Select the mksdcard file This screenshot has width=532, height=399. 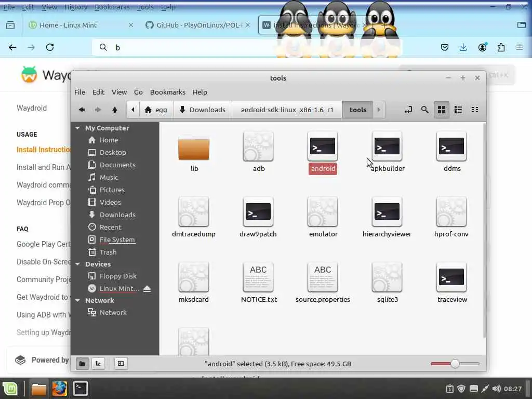point(194,277)
